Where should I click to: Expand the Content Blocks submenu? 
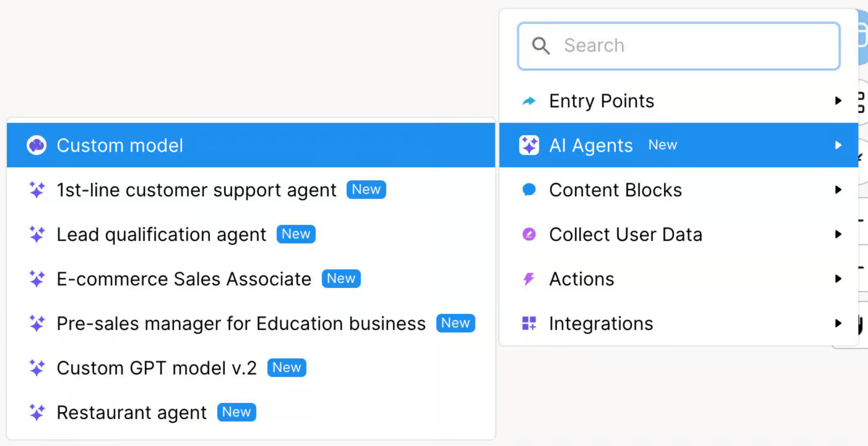click(839, 190)
